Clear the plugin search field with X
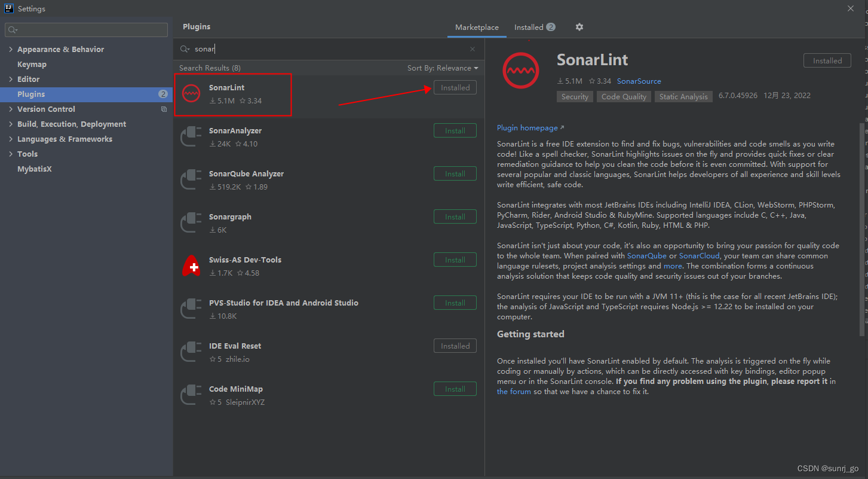 [473, 49]
